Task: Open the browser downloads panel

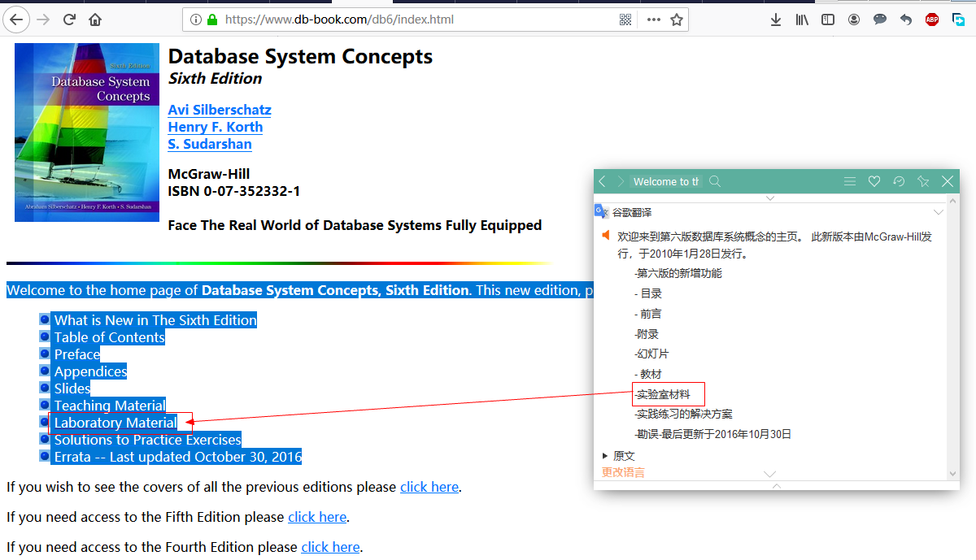Action: point(776,20)
